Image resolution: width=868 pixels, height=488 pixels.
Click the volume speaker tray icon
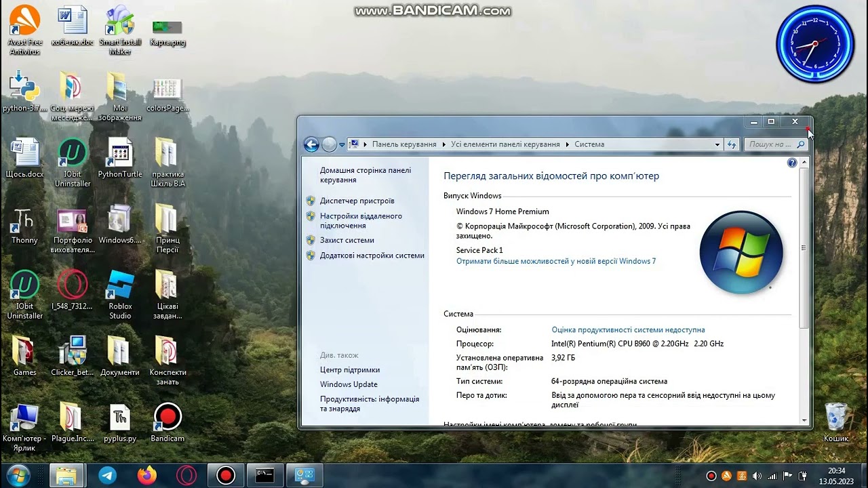click(757, 476)
